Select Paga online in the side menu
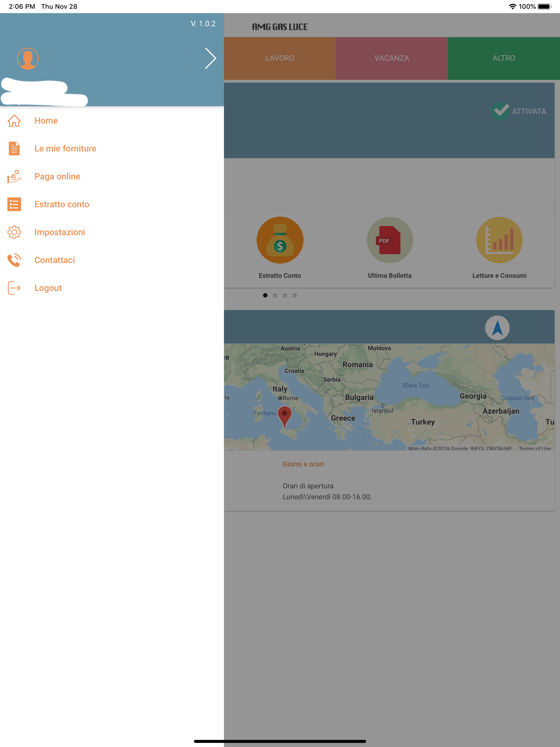Viewport: 560px width, 747px height. [57, 176]
